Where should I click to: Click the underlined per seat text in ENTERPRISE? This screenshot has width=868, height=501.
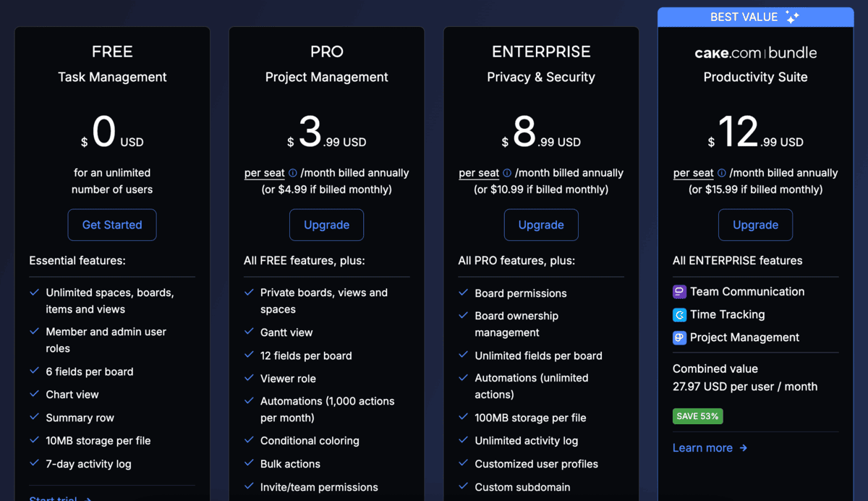point(479,173)
